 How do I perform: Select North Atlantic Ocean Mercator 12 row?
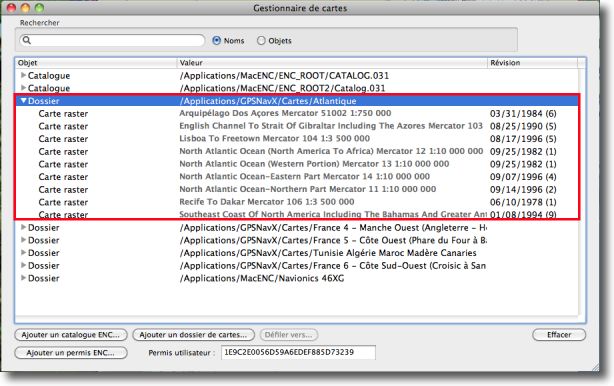[x=297, y=152]
